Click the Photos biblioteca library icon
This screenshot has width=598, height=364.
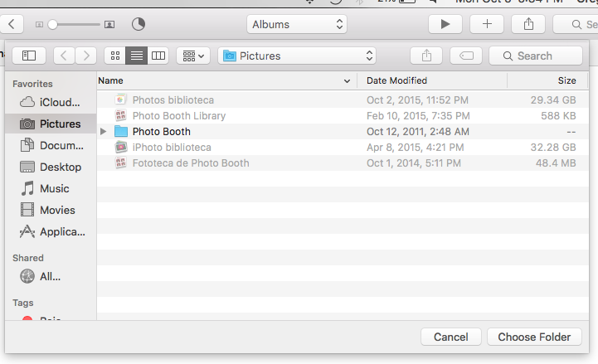120,99
